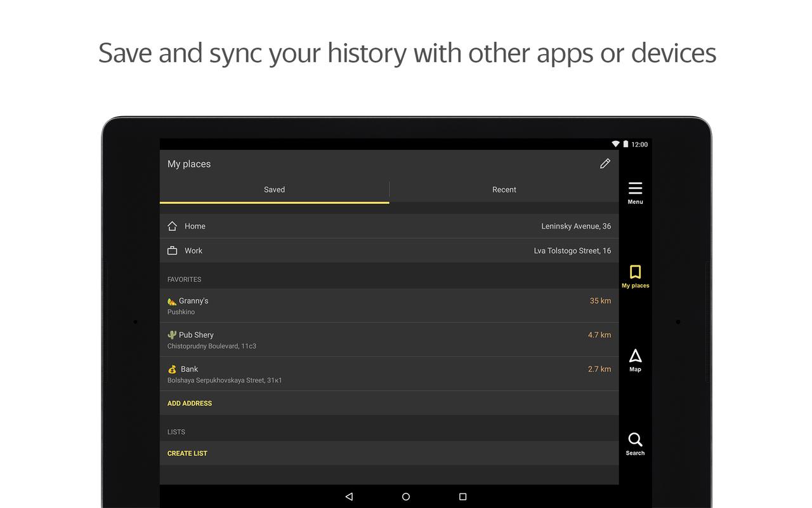Tap the Work row label

click(193, 251)
